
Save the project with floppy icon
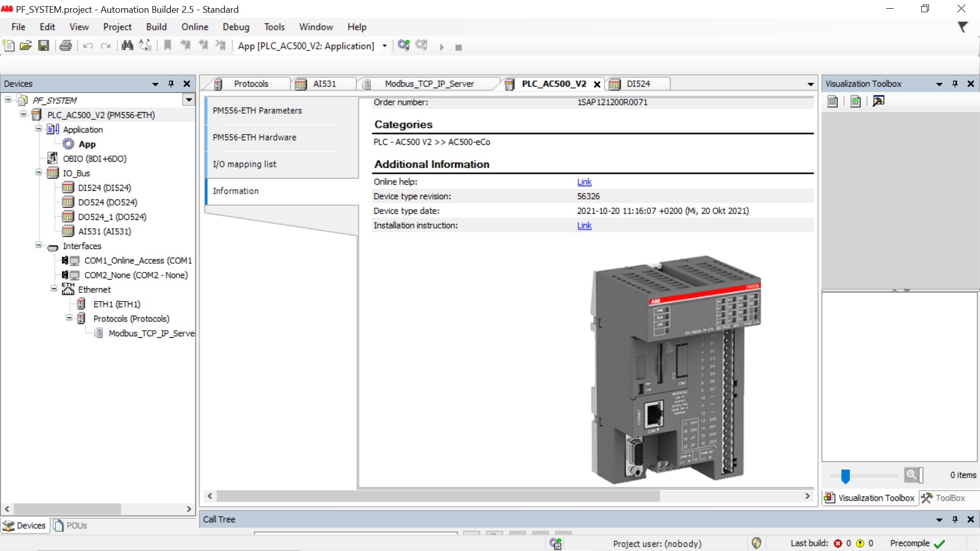tap(44, 46)
